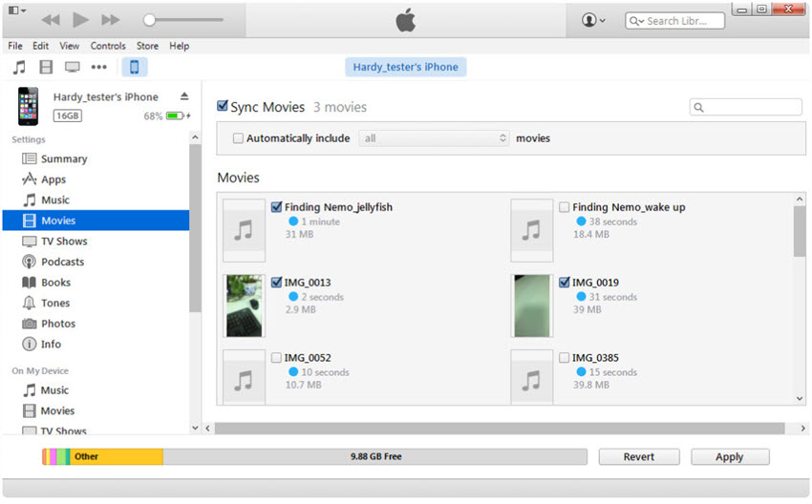
Task: Click the play button
Action: click(80, 20)
